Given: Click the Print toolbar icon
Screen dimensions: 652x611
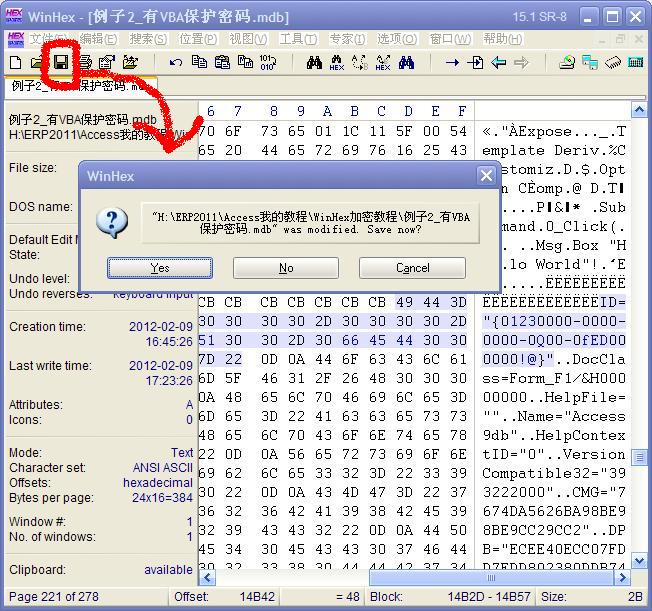Looking at the screenshot, I should [x=85, y=62].
